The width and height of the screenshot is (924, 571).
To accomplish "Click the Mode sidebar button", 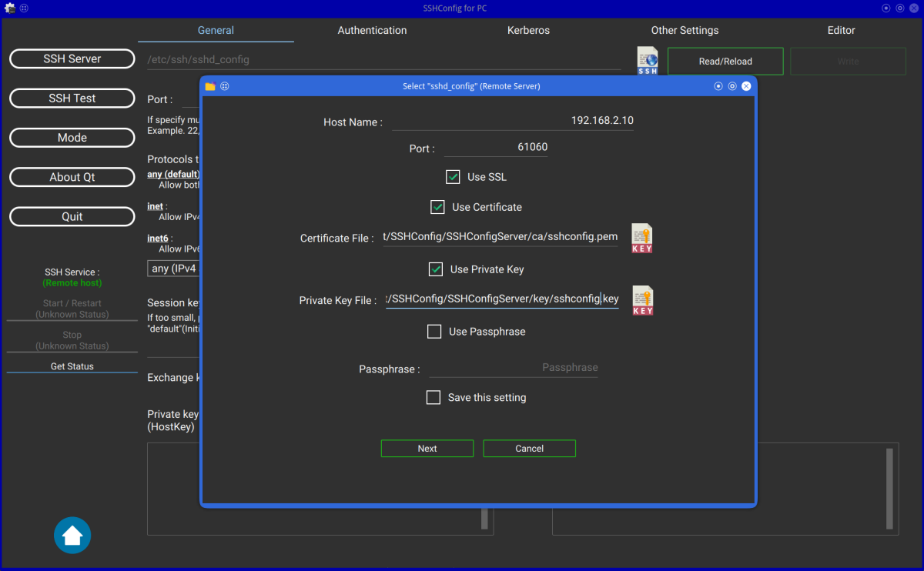I will [x=72, y=138].
